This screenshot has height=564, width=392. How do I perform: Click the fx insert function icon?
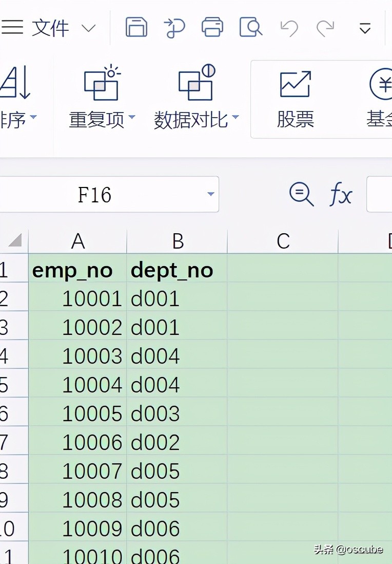click(341, 194)
